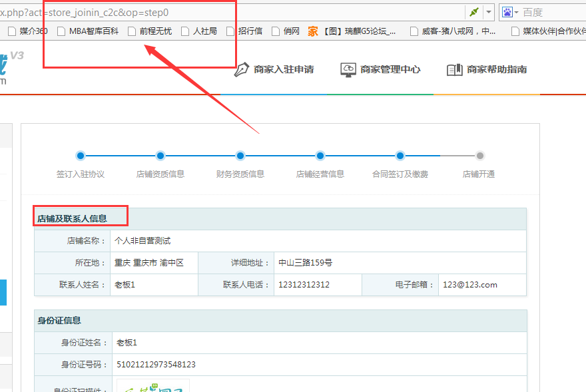Screen dimensions: 586x392
Task: Click address value 中山三路159号
Action: [306, 263]
